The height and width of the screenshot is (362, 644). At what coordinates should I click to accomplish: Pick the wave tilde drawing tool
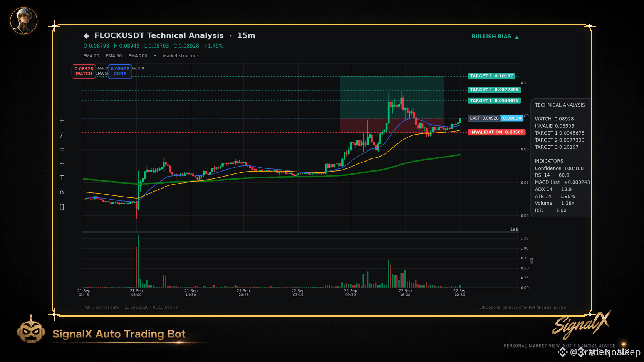click(x=62, y=164)
